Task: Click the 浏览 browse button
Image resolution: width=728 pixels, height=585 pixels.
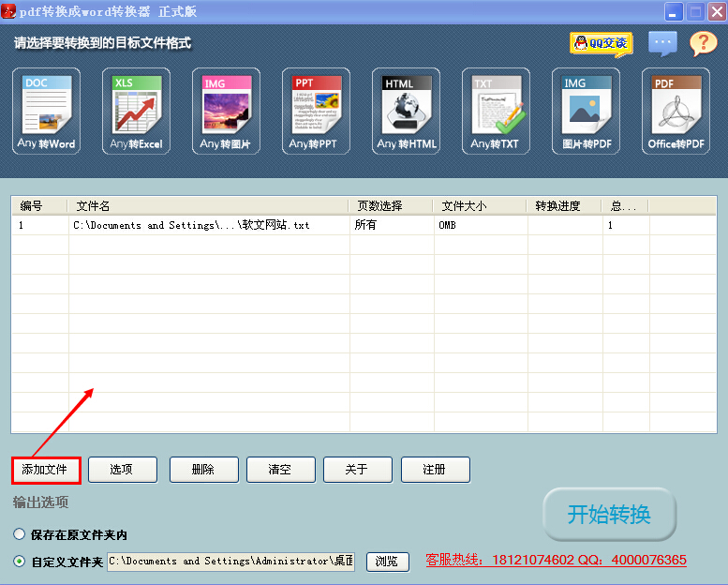Action: coord(387,562)
